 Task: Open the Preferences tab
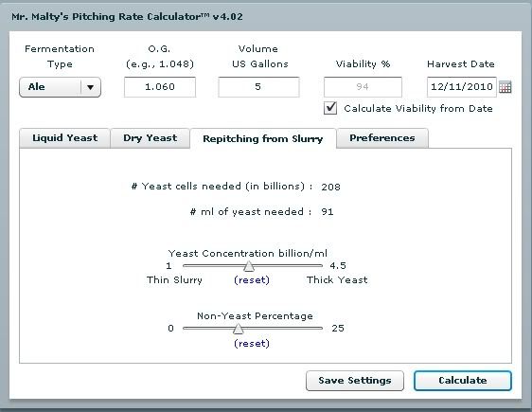[x=382, y=138]
